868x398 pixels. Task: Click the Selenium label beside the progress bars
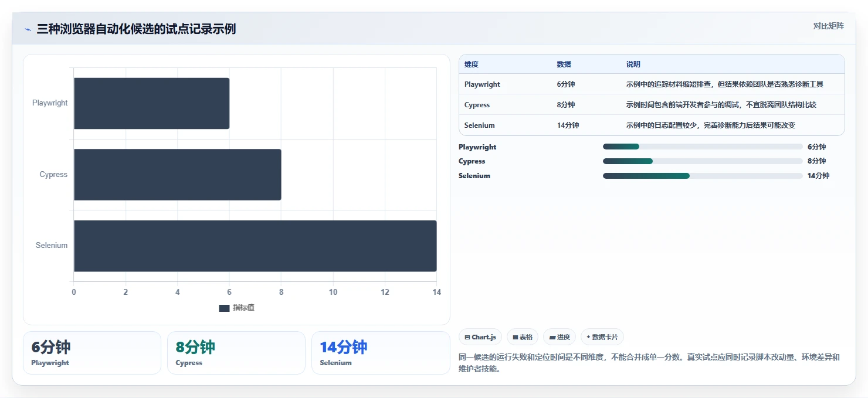point(474,176)
